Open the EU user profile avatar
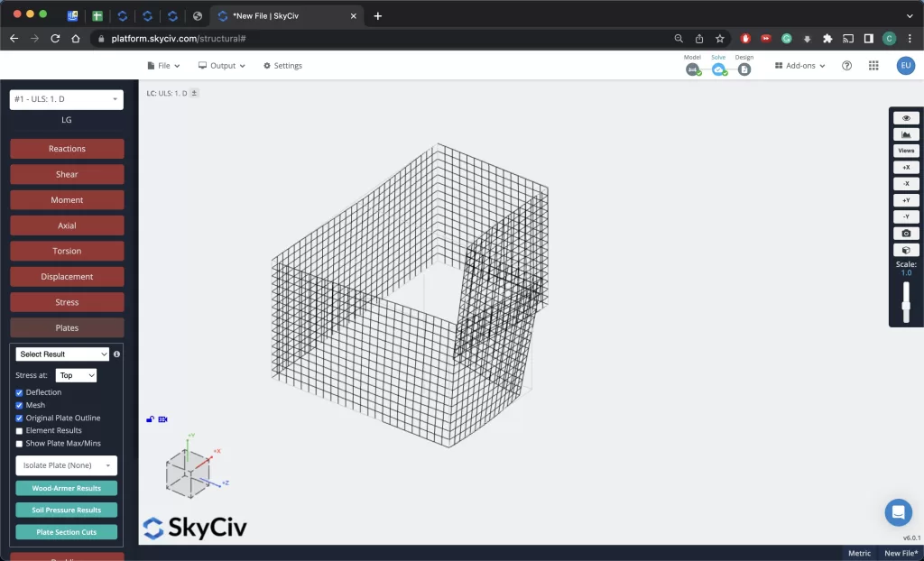Screen dimensions: 924x561 pos(906,66)
